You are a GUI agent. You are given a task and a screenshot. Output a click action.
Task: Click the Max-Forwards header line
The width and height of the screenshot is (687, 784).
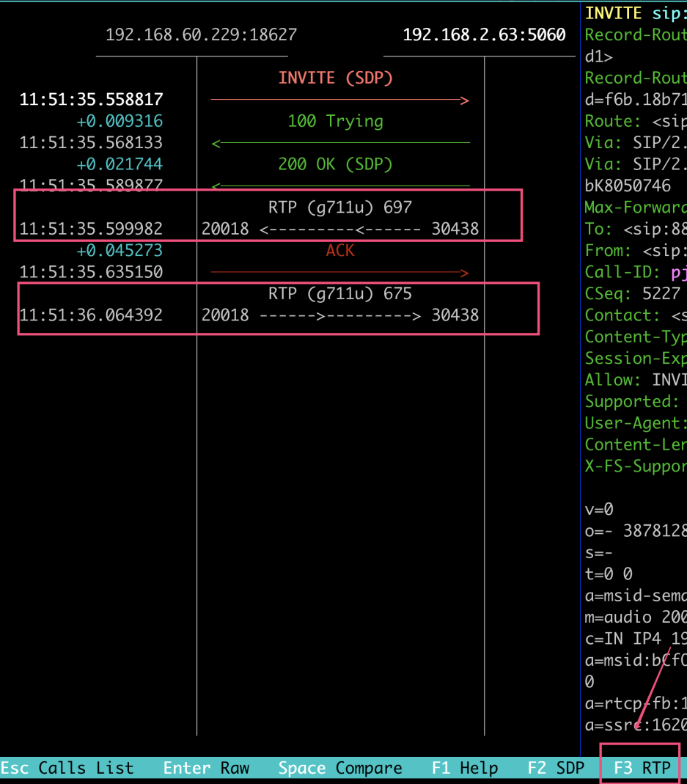tap(635, 208)
